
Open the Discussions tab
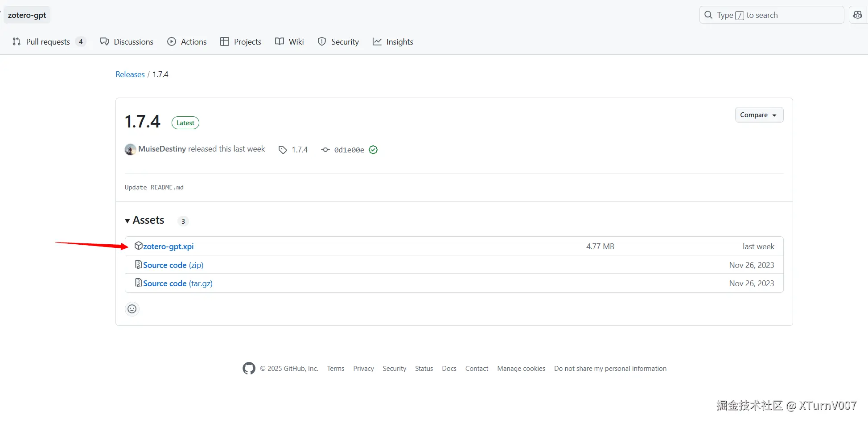[x=127, y=42]
